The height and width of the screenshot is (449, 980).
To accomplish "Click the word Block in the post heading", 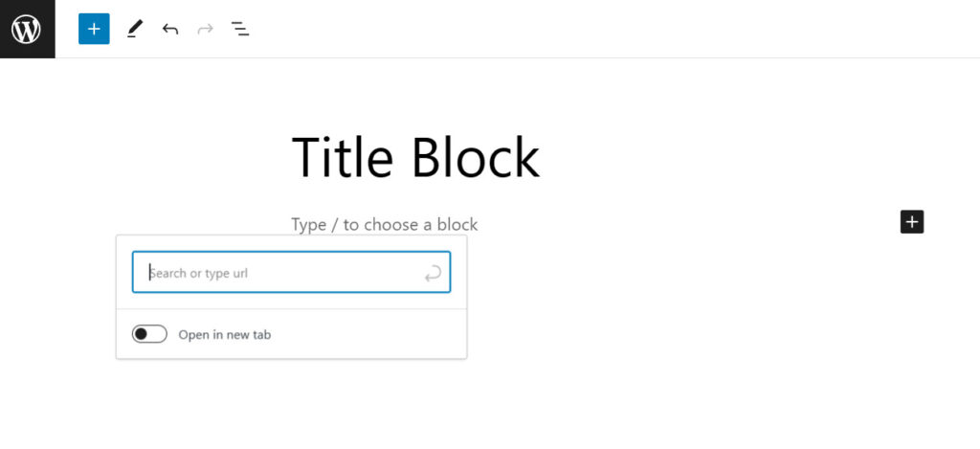I will tap(476, 157).
